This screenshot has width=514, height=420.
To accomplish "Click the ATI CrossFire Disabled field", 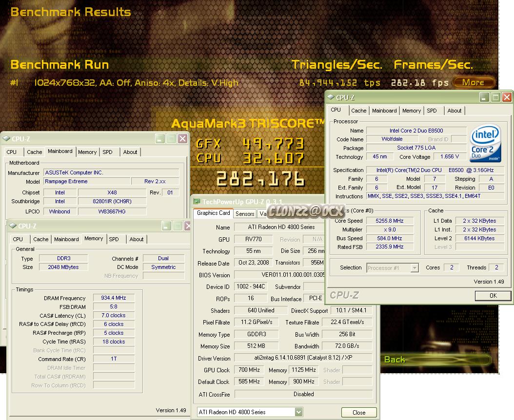I will click(303, 394).
